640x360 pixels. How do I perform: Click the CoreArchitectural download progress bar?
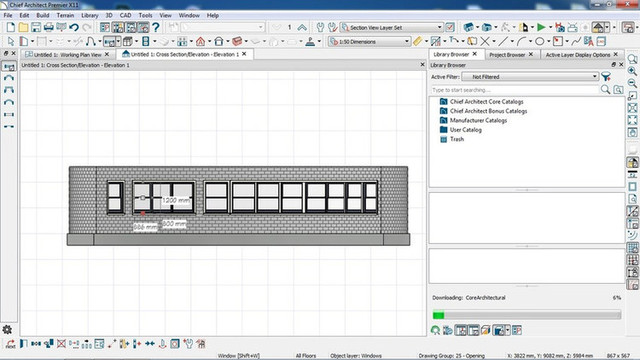pos(527,315)
